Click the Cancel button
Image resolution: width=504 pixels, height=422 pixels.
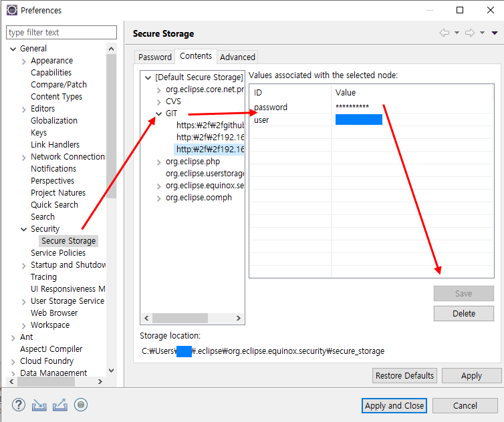point(465,405)
